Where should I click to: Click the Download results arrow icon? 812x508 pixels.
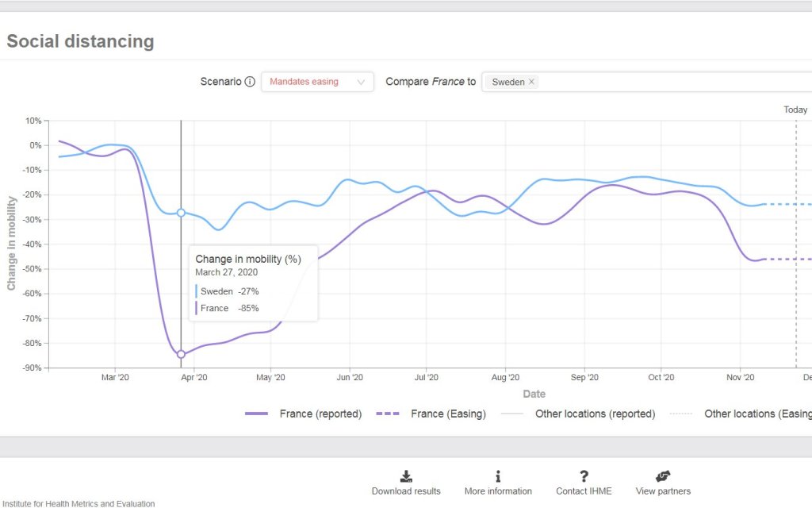(x=406, y=476)
